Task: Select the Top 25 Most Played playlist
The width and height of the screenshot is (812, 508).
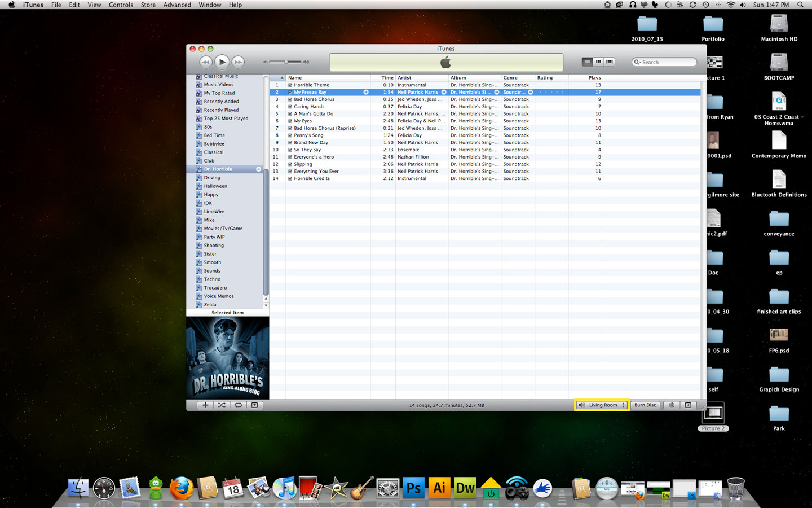Action: (x=226, y=119)
